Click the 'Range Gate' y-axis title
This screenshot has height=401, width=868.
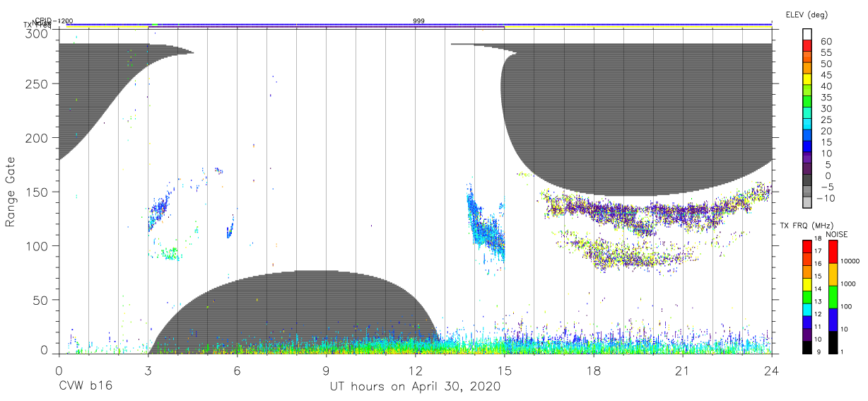point(11,192)
